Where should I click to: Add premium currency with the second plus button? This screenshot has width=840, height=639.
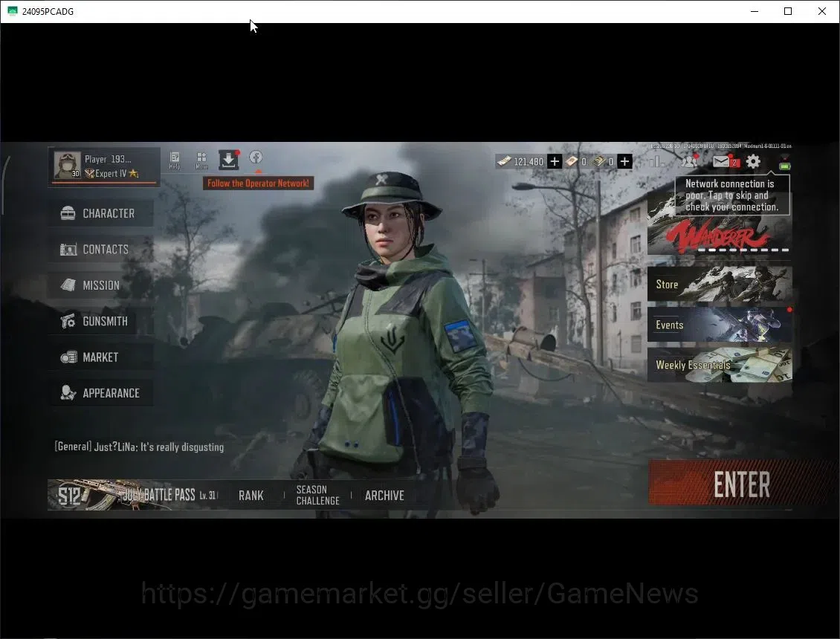coord(624,161)
